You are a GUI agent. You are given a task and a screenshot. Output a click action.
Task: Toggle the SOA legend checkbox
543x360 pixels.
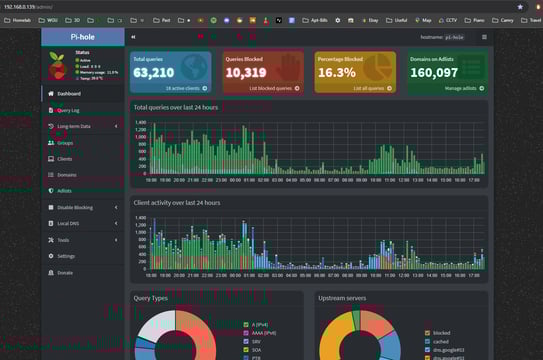(246, 350)
